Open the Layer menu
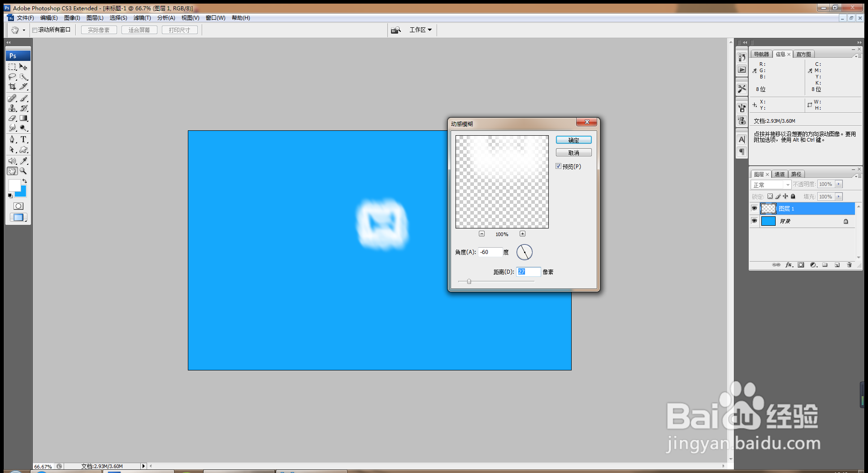 95,18
